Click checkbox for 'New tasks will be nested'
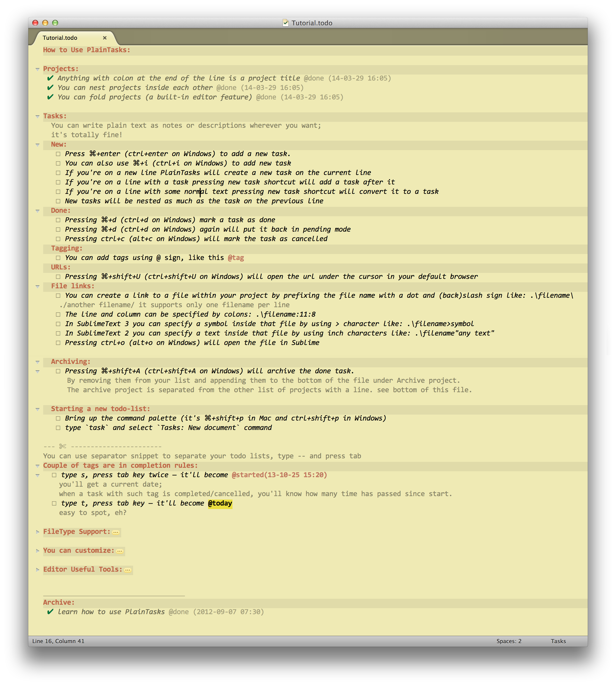This screenshot has height=682, width=616. tap(58, 201)
